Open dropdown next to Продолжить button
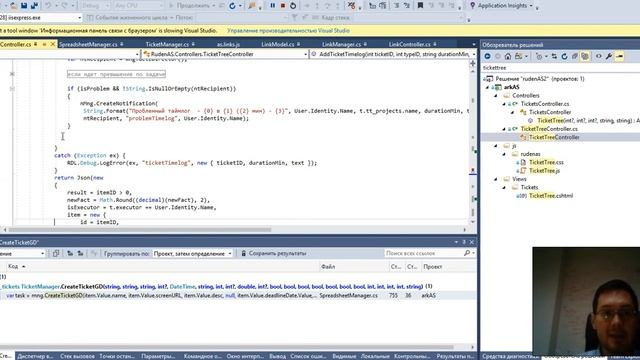 click(214, 6)
